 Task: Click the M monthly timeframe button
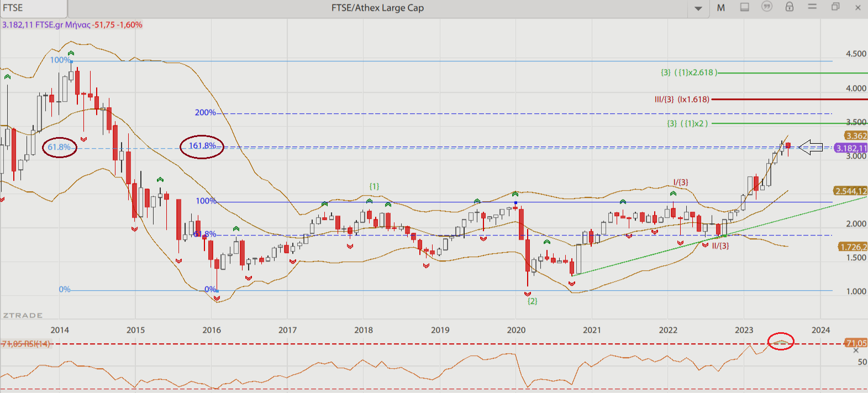pos(721,8)
